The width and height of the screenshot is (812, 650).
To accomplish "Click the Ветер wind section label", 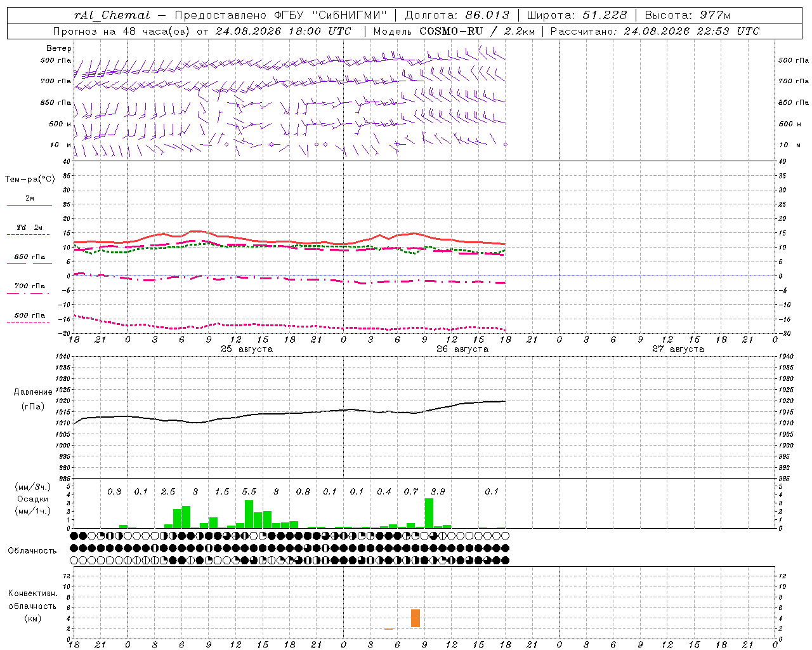I will (59, 48).
